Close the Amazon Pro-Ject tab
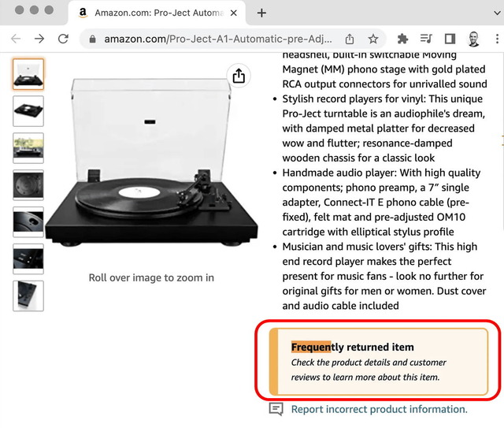Viewport: 504px width, 428px height. pos(234,13)
